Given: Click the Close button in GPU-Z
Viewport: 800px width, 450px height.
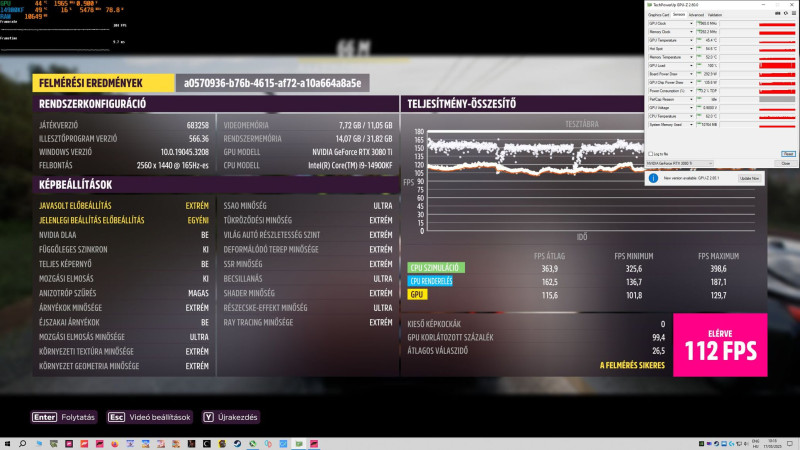Looking at the screenshot, I should tap(786, 163).
